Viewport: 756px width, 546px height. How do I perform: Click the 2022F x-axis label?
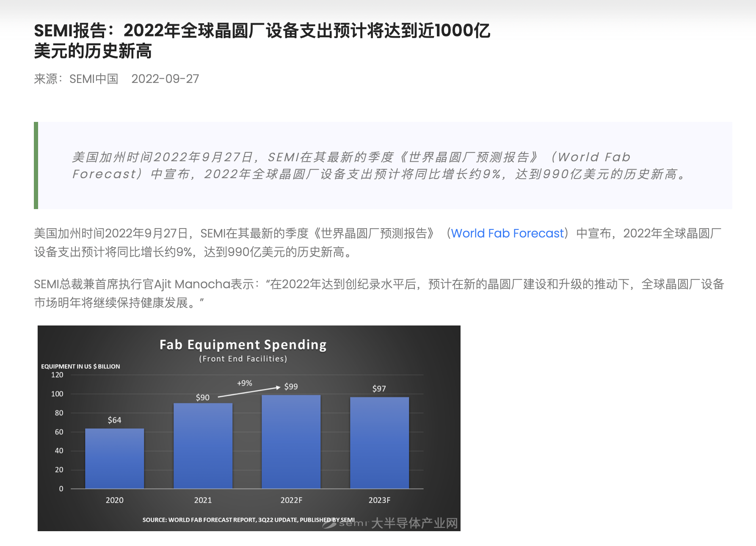[291, 500]
